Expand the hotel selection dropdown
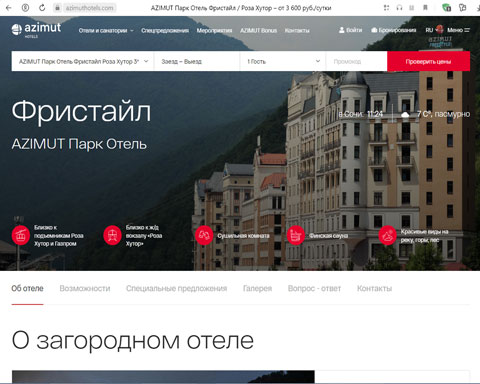Viewport: 480px width, 384px height. (83, 61)
